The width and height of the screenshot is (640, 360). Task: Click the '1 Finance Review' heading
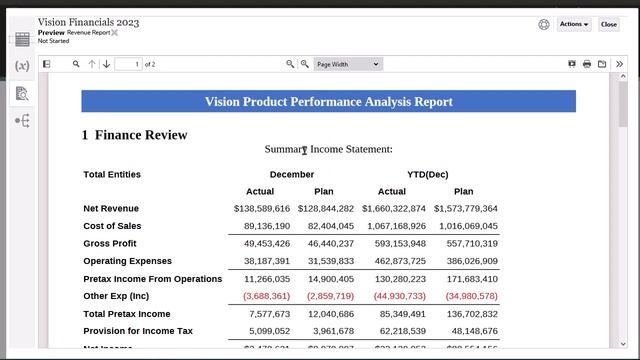[x=135, y=135]
